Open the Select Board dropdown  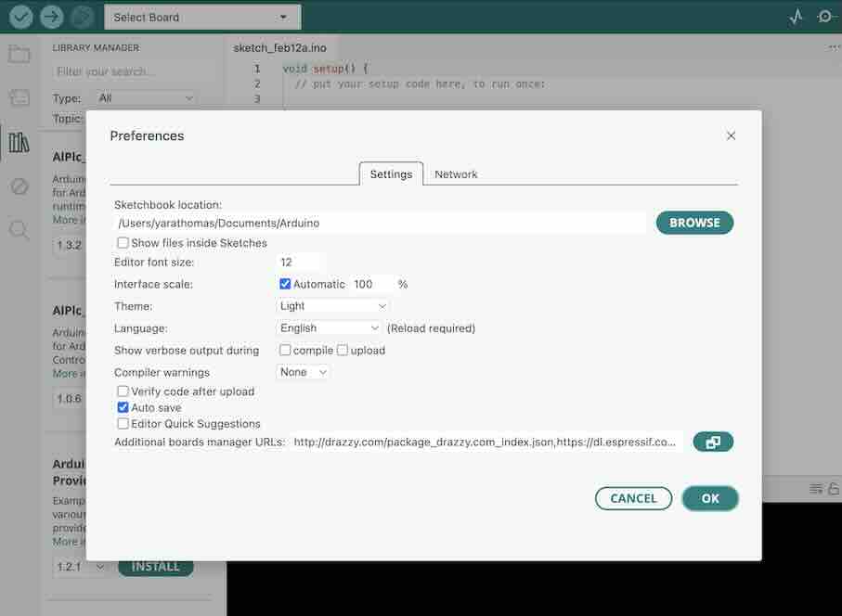(x=201, y=18)
